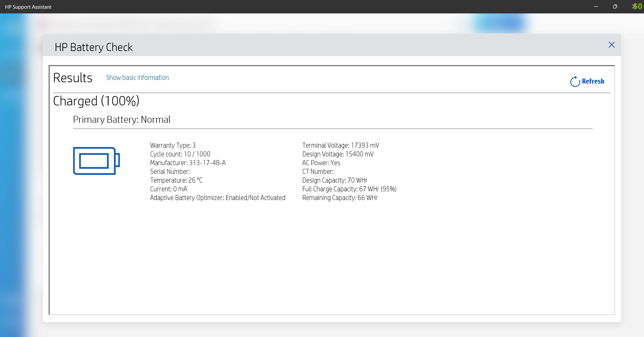Click the Refresh control above the results divider
Viewport: 644px width, 337px height.
pos(593,81)
